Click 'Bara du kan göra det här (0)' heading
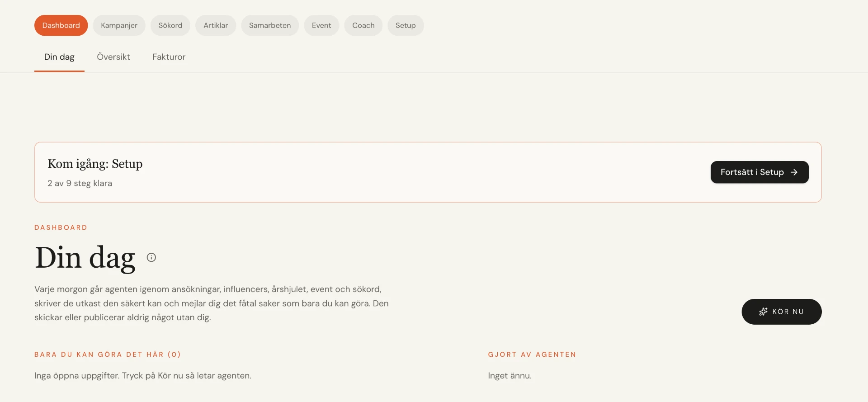This screenshot has height=402, width=868. coord(108,355)
